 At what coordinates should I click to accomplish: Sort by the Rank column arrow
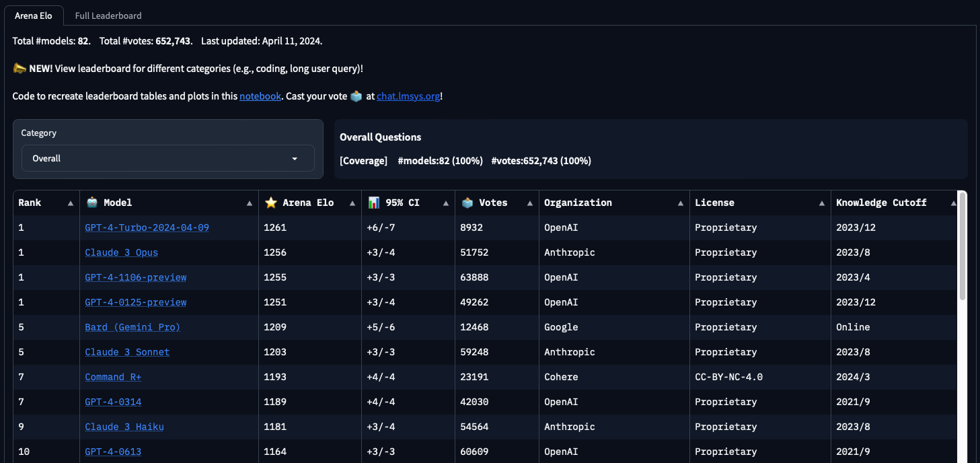[71, 203]
